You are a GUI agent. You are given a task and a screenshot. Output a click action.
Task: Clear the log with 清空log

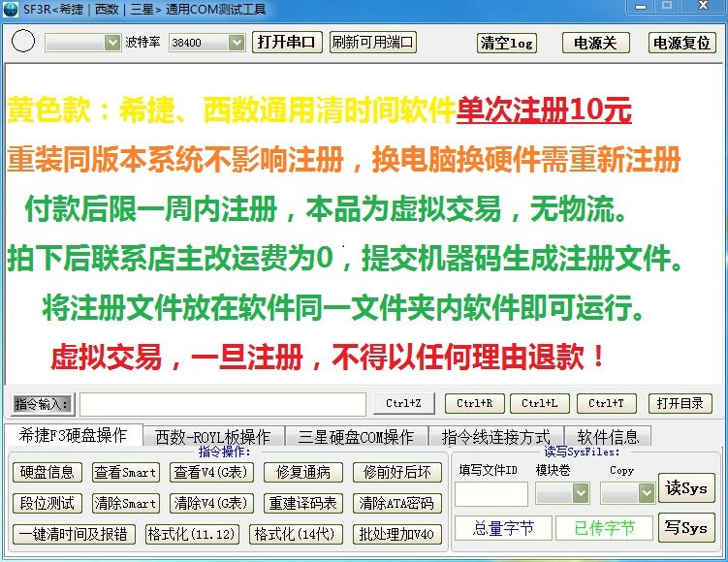pos(507,43)
